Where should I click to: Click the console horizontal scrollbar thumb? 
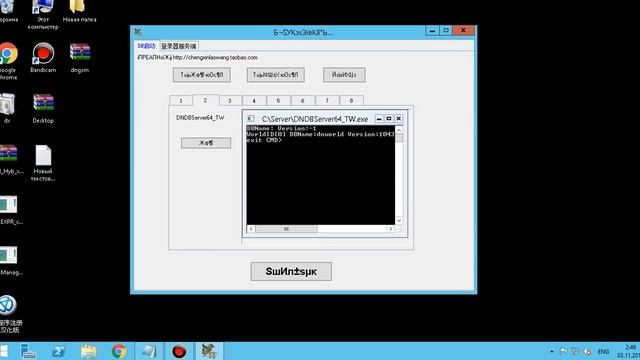click(x=286, y=229)
